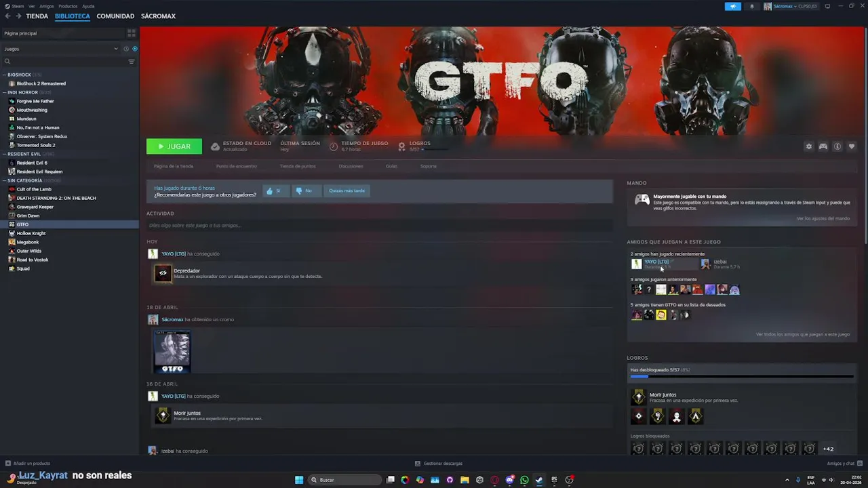The width and height of the screenshot is (868, 488).
Task: Open the SÁCROMAX profile tab
Action: tap(158, 16)
